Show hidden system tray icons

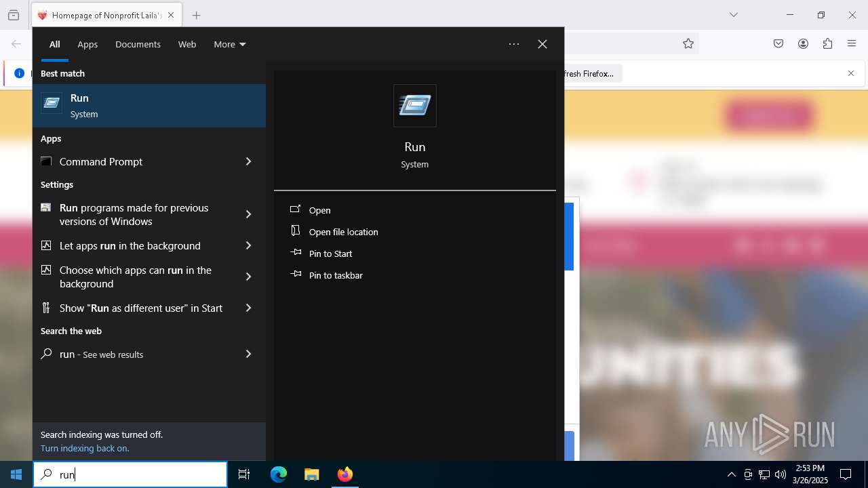tap(731, 474)
